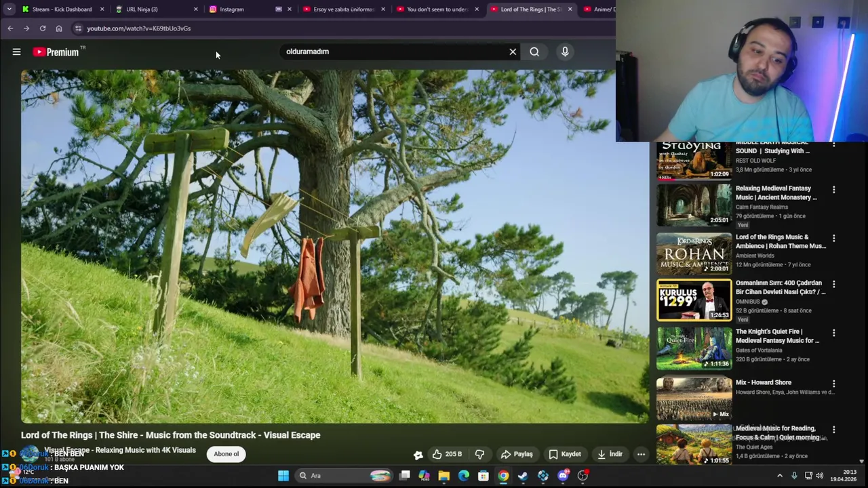This screenshot has height=488, width=868.
Task: Open the Windows Start menu
Action: pos(283,476)
